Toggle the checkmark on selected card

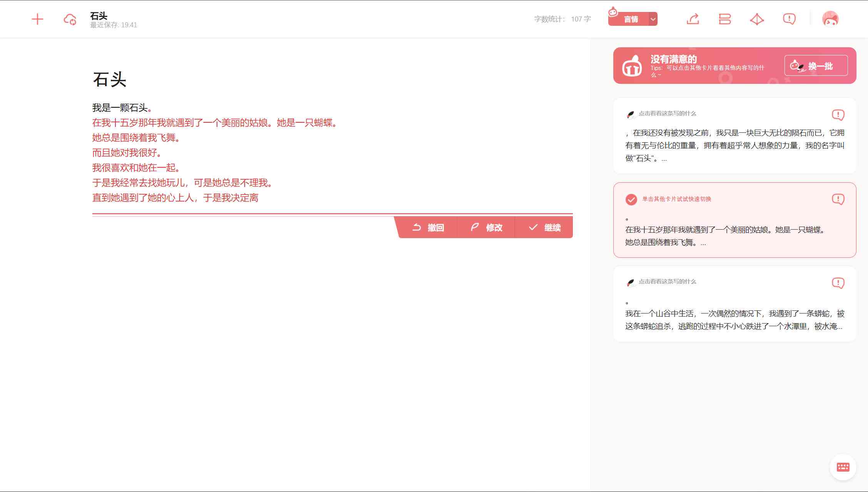(631, 199)
